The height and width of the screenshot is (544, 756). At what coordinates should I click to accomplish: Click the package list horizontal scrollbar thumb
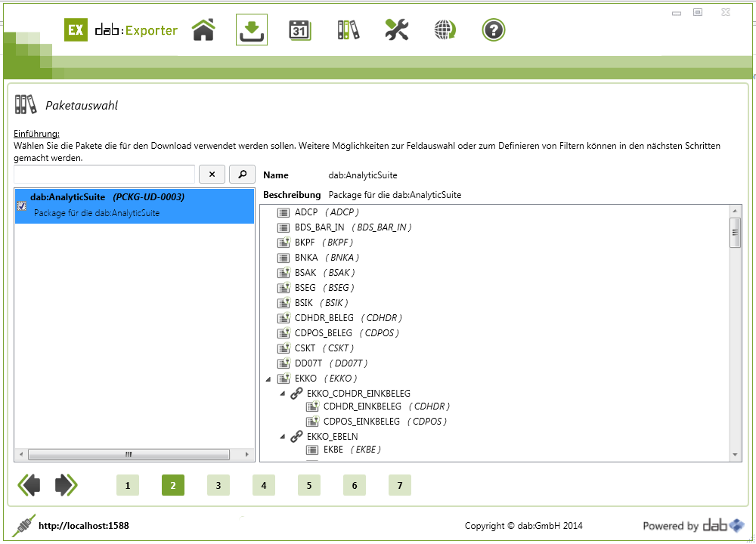point(129,454)
